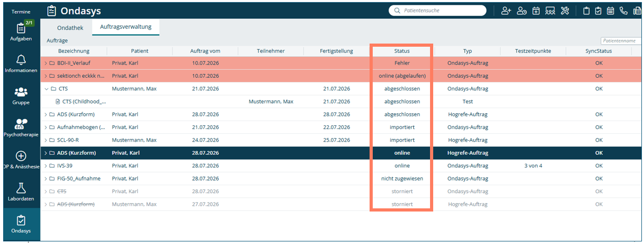This screenshot has height=243, width=644.
Task: Click the online (abgelaufen) status cell
Action: [x=402, y=76]
